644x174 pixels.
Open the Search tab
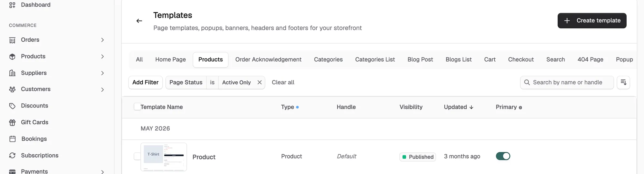tap(555, 60)
